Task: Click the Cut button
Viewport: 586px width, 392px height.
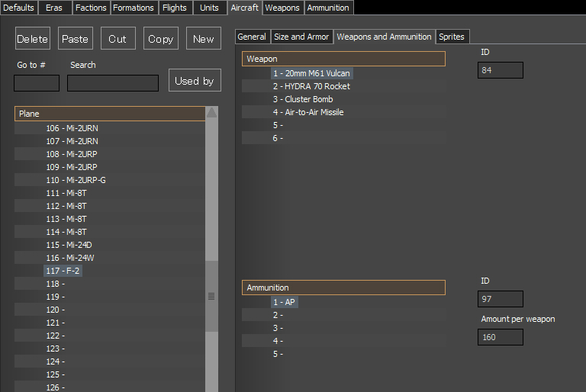Action: tap(118, 38)
